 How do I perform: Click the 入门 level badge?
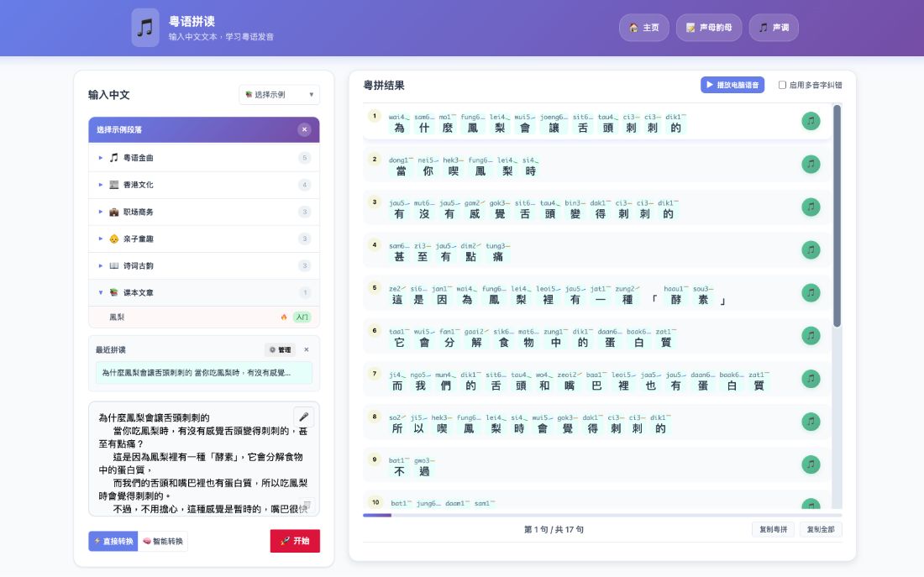302,317
